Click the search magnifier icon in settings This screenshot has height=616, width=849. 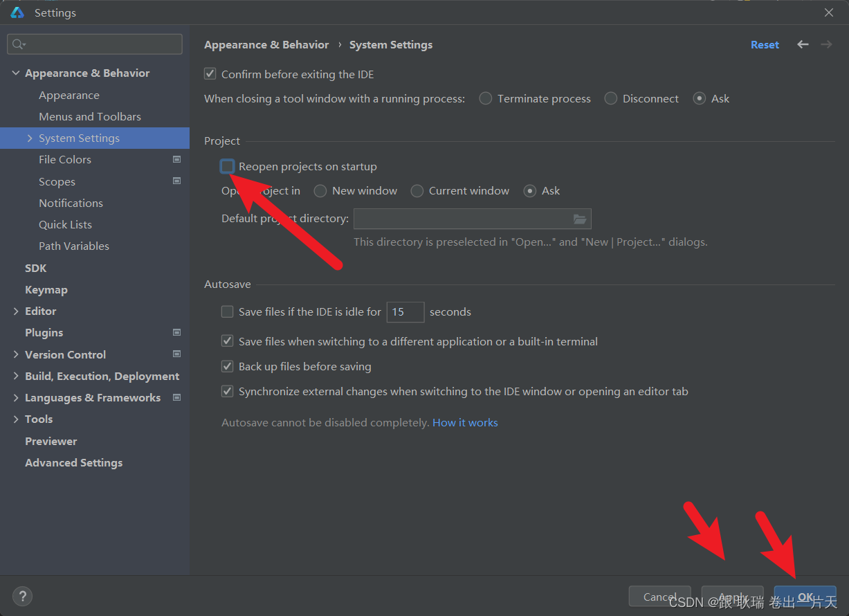[x=18, y=44]
